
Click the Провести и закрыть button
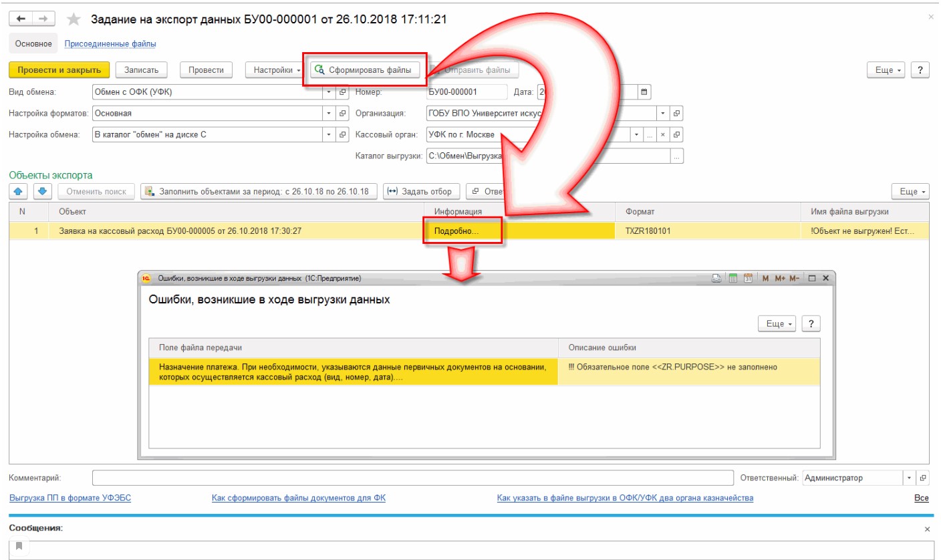point(59,69)
